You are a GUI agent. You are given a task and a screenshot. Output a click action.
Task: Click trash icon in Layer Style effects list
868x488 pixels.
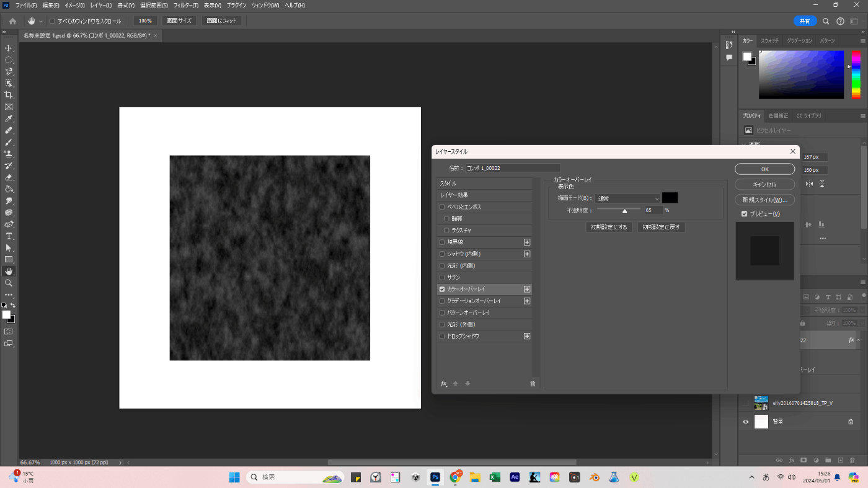pyautogui.click(x=533, y=384)
